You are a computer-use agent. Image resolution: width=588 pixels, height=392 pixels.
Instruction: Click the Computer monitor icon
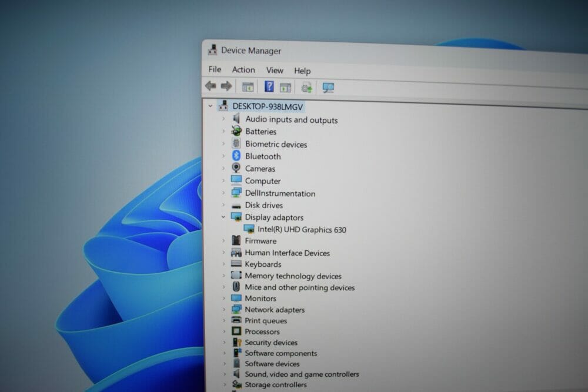point(236,180)
